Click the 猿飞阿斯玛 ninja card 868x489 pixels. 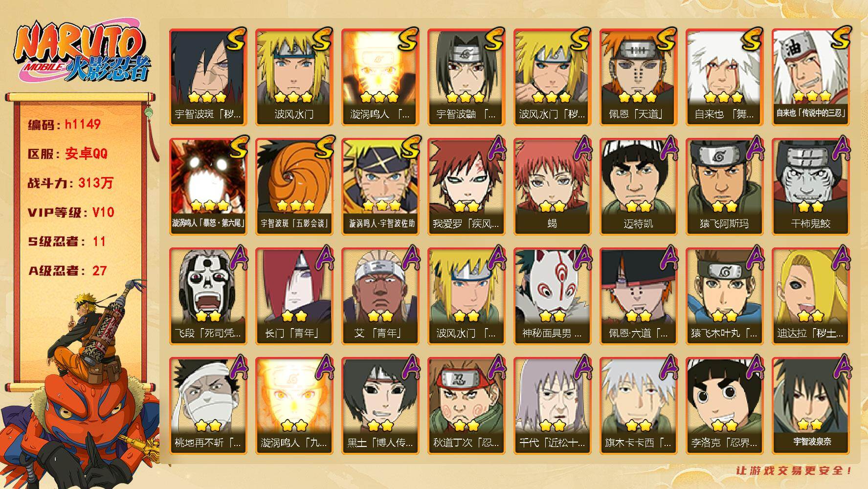(x=724, y=186)
